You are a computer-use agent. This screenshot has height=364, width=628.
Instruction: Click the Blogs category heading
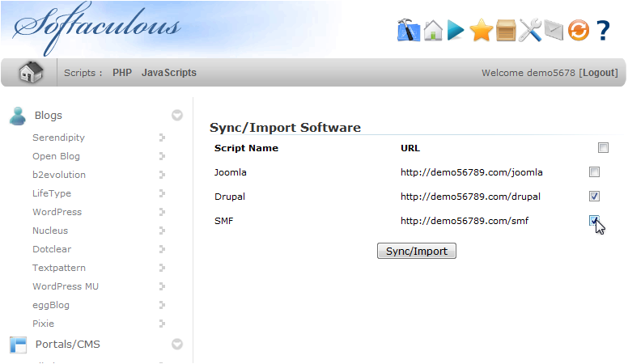[x=48, y=116]
